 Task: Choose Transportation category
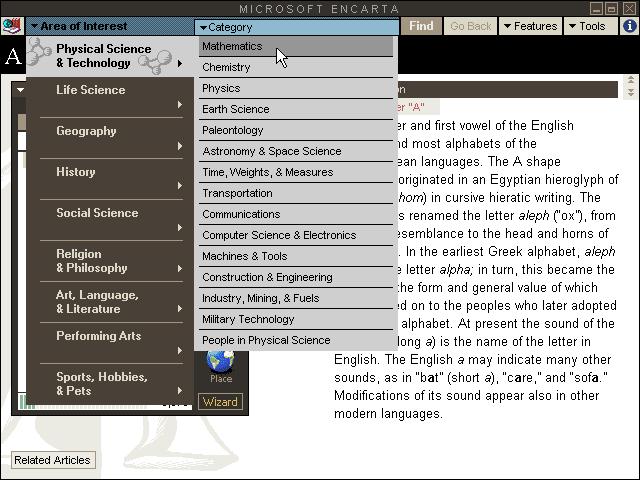pyautogui.click(x=296, y=193)
